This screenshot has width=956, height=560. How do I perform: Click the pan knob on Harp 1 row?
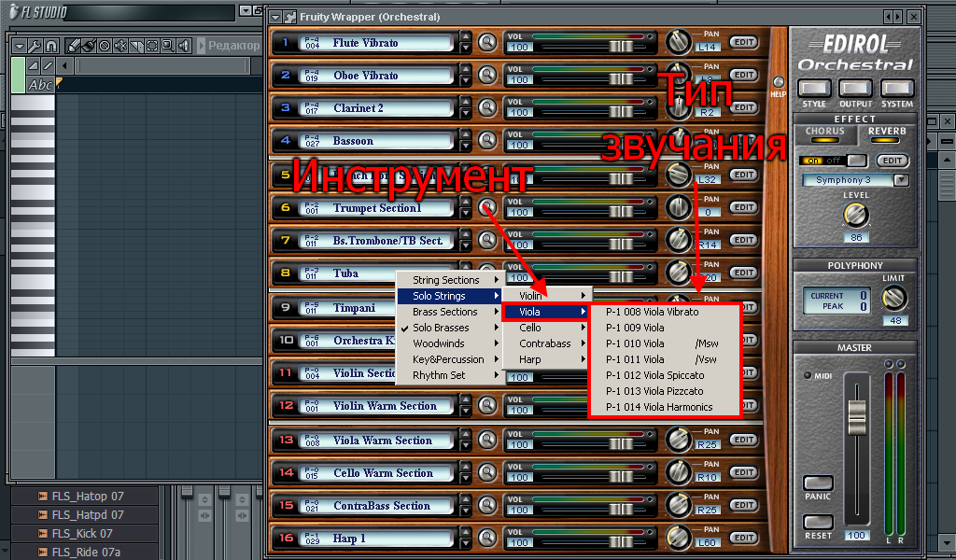pyautogui.click(x=678, y=538)
